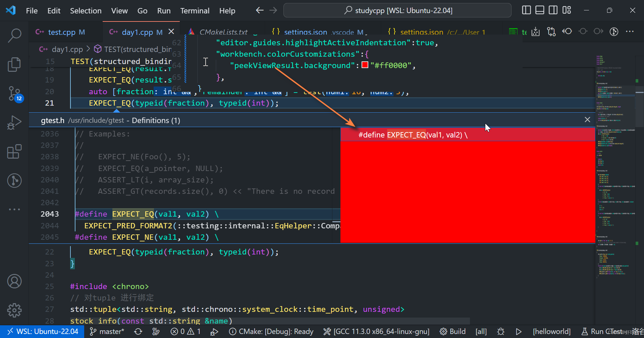Change the [all] build target
The width and height of the screenshot is (644, 338).
(481, 332)
